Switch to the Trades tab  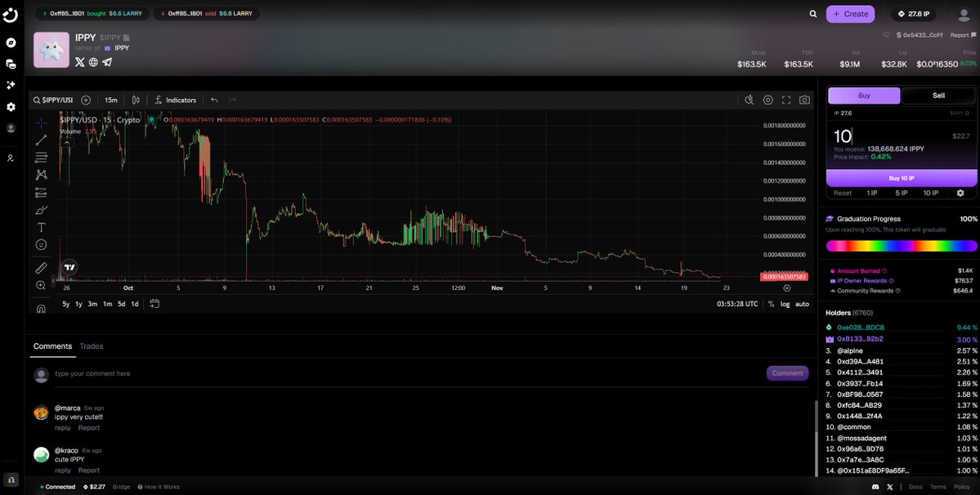[92, 346]
